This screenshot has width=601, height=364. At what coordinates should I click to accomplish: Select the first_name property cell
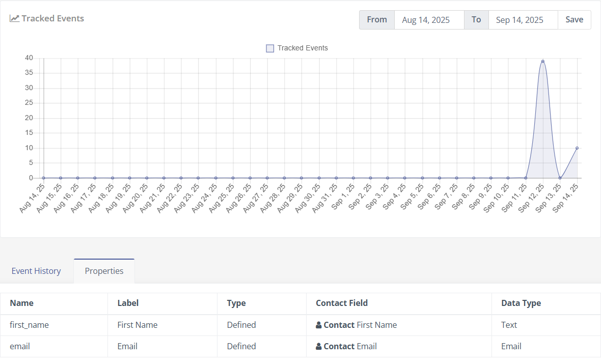(30, 325)
